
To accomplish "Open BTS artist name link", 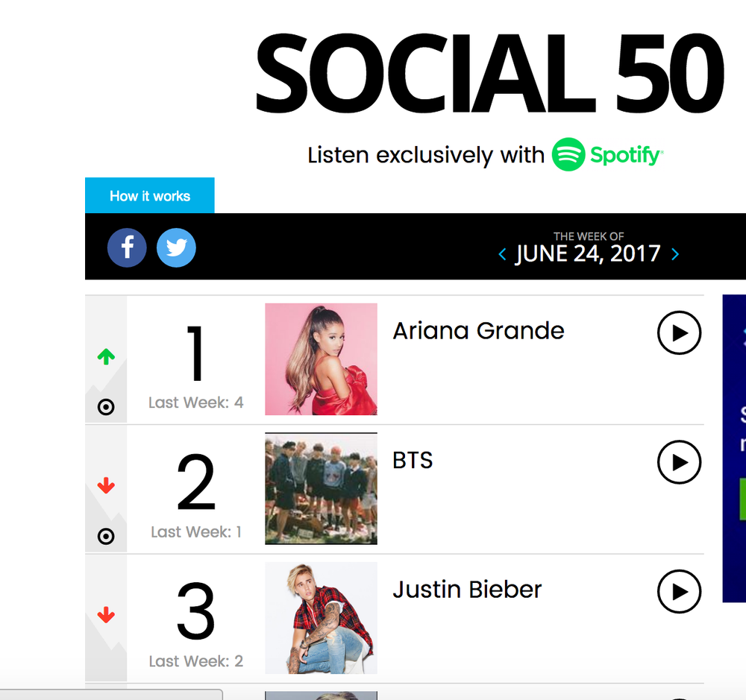I will 413,460.
